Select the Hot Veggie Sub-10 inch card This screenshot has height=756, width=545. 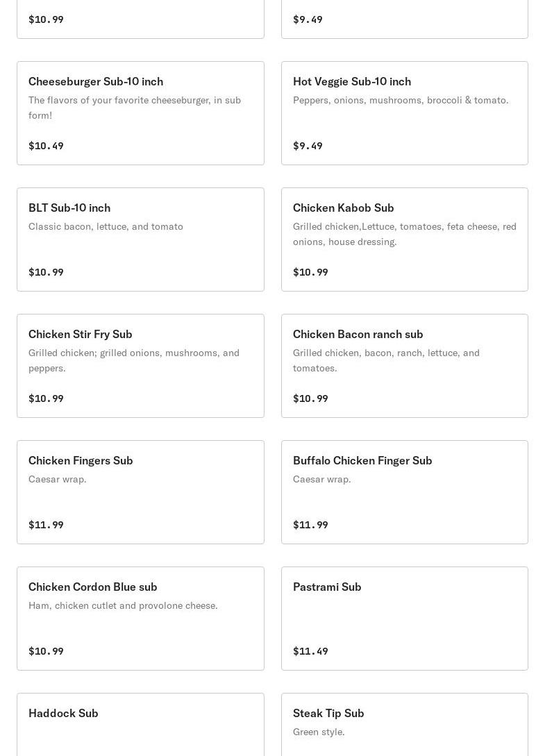pos(405,113)
